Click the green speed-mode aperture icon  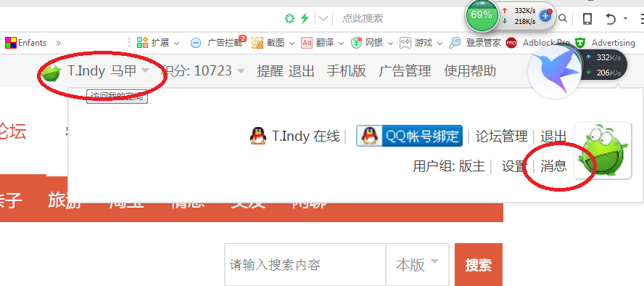pos(289,18)
